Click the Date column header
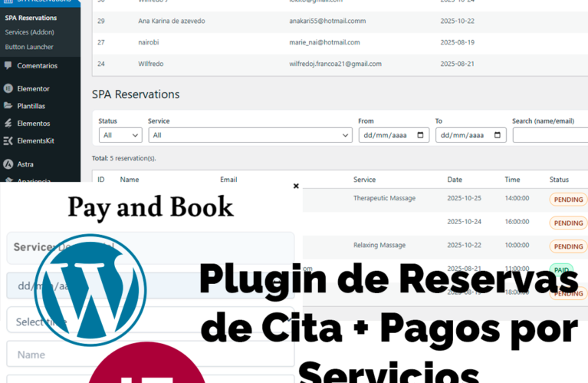The height and width of the screenshot is (383, 588). [455, 180]
